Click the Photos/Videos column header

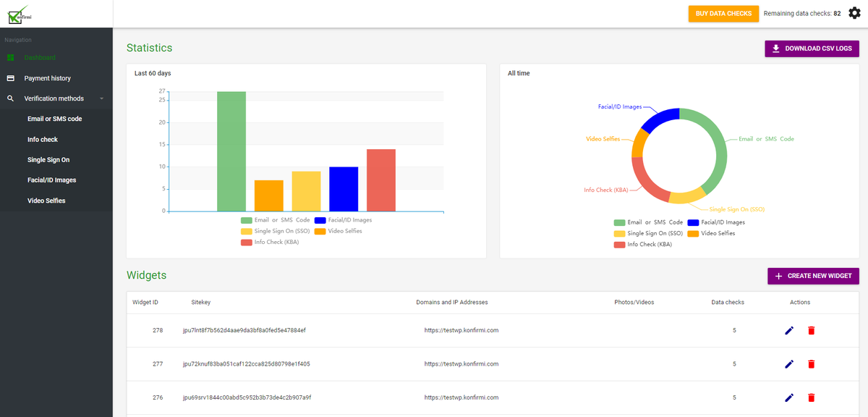[634, 302]
